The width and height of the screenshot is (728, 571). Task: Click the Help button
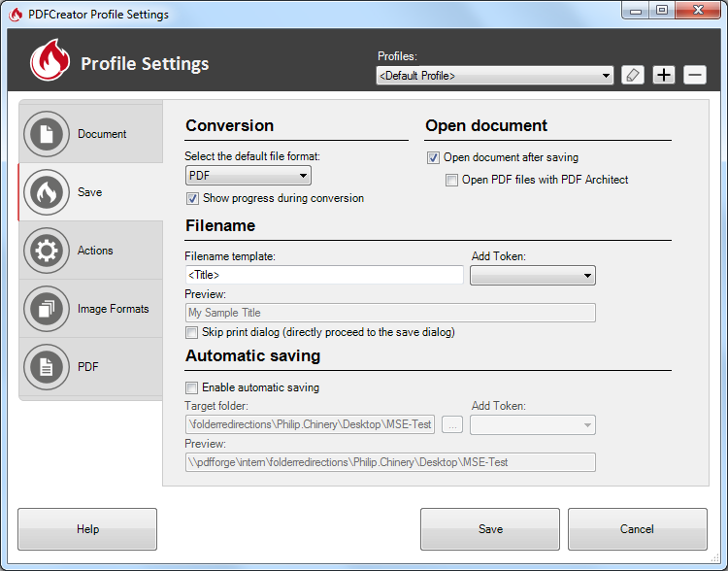[x=87, y=529]
